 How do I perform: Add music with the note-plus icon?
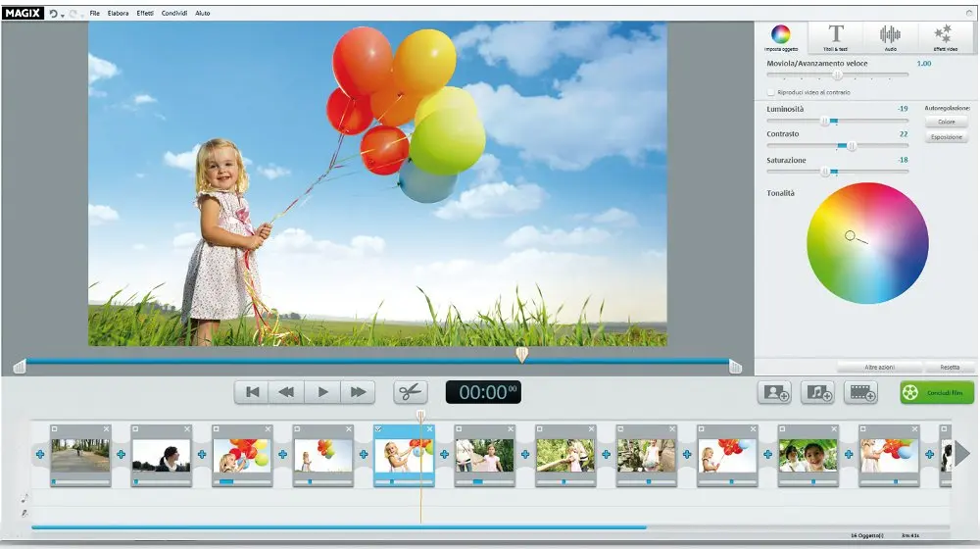817,393
